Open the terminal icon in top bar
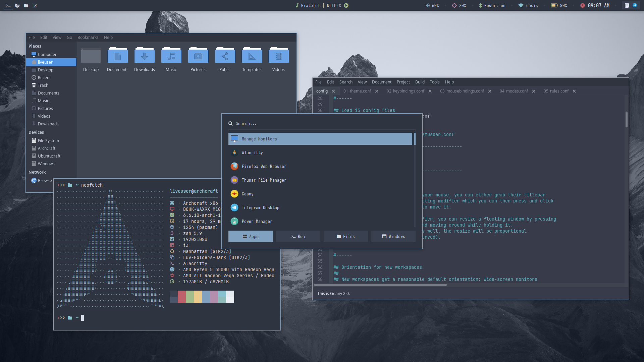Image resolution: width=644 pixels, height=362 pixels. point(8,5)
